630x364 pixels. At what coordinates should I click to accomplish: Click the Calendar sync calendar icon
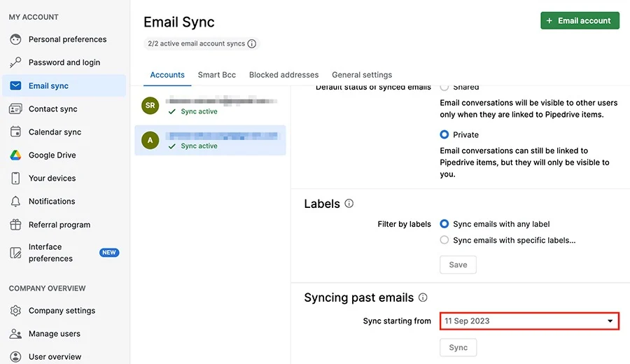pyautogui.click(x=15, y=132)
